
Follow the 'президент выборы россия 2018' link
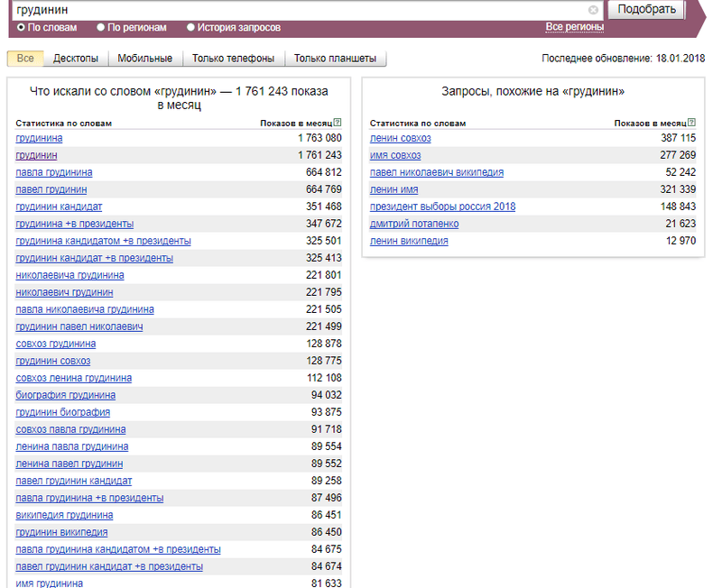tap(442, 207)
